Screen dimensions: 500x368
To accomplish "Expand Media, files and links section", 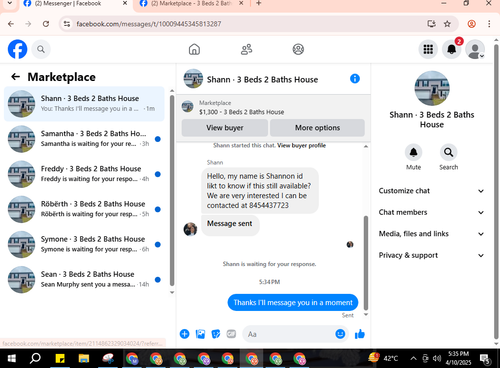I will (x=431, y=234).
